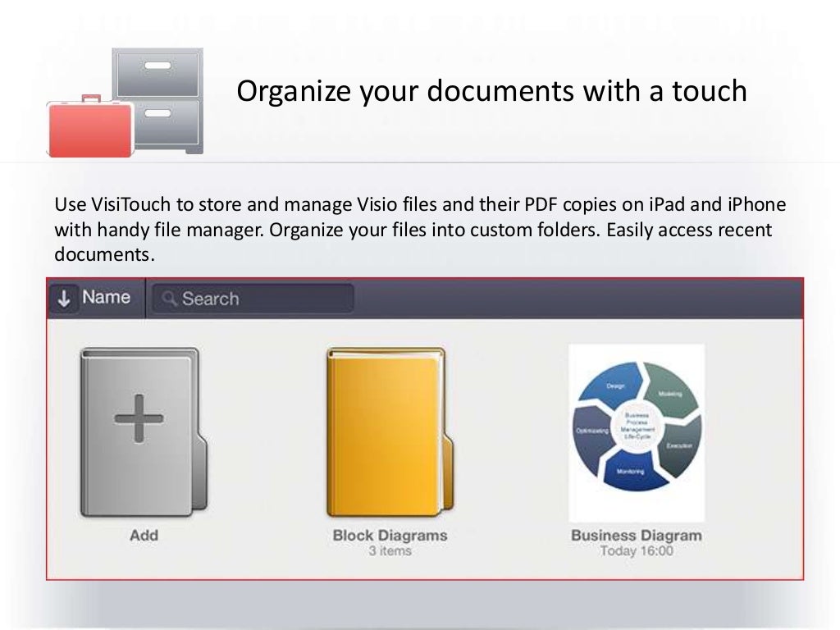The height and width of the screenshot is (630, 840).
Task: Click the Business Diagram file name
Action: point(637,535)
